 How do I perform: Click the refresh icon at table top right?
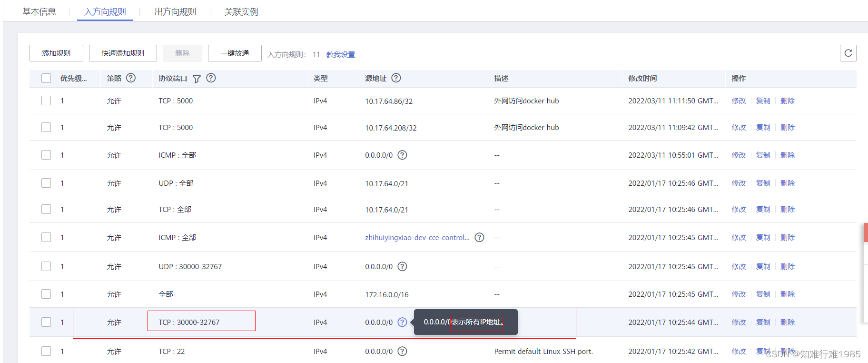[848, 53]
